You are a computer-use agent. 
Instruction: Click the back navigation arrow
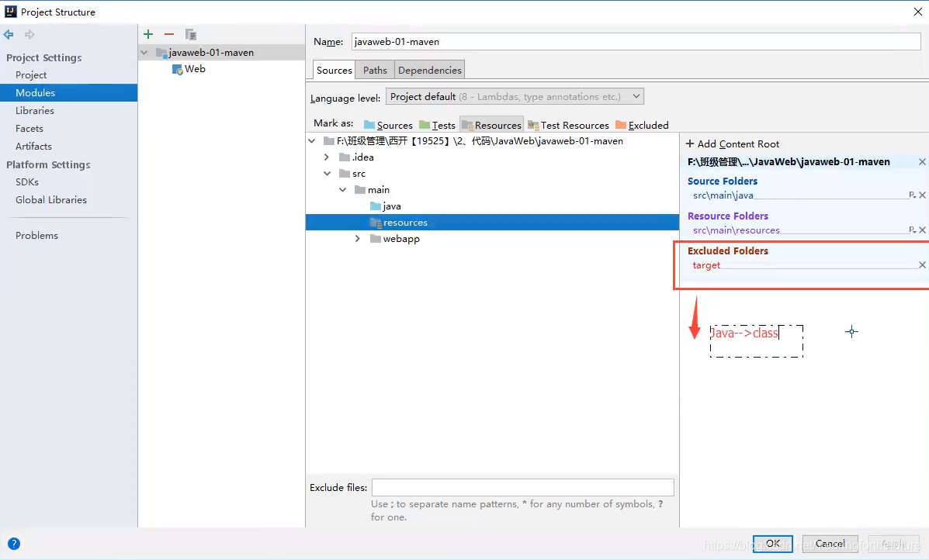[x=9, y=35]
